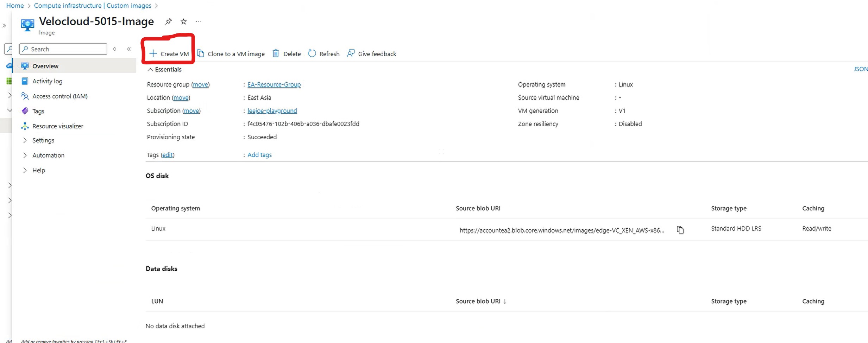Screen dimensions: 868x343
Task: Click the Search field in resource menu
Action: coord(63,49)
